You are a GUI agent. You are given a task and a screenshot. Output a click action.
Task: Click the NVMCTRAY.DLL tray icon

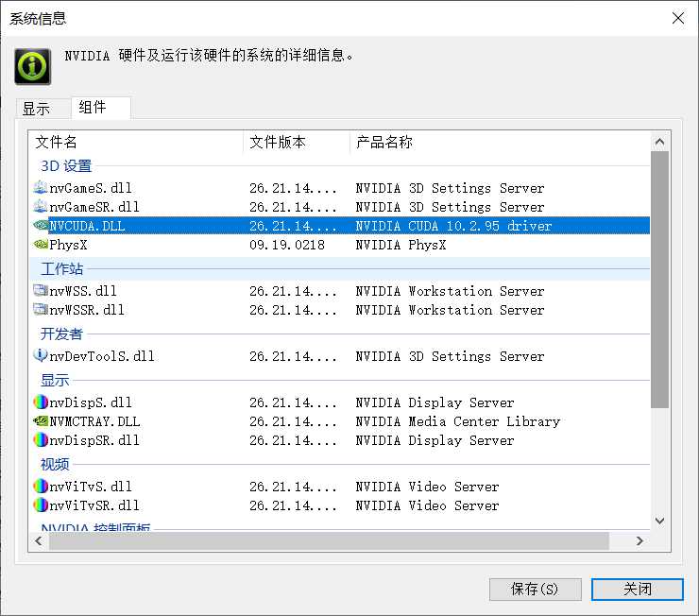click(x=40, y=420)
